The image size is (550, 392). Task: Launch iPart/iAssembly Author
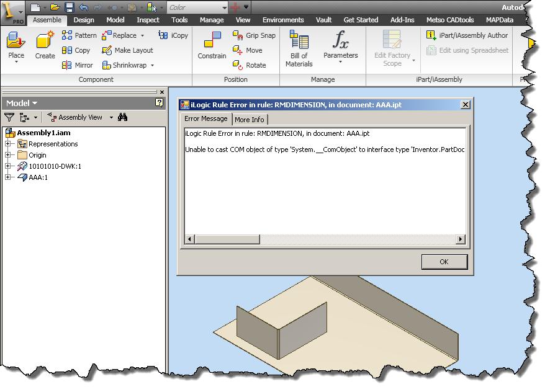click(x=472, y=35)
